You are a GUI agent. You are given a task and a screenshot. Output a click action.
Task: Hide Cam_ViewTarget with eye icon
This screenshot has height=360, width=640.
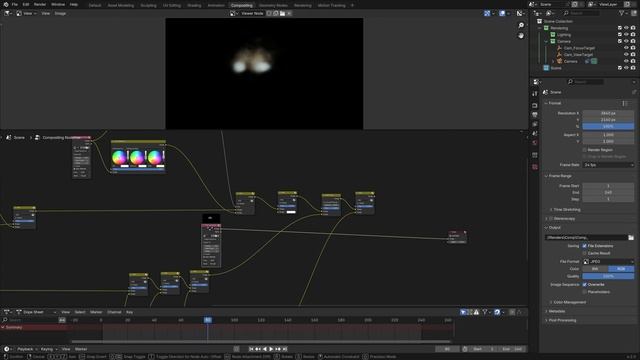pyautogui.click(x=626, y=54)
